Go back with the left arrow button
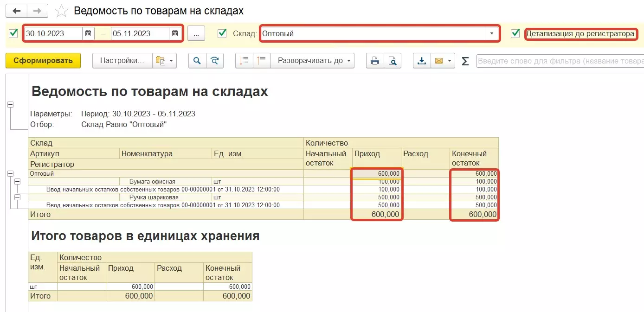This screenshot has width=644, height=312. point(16,11)
